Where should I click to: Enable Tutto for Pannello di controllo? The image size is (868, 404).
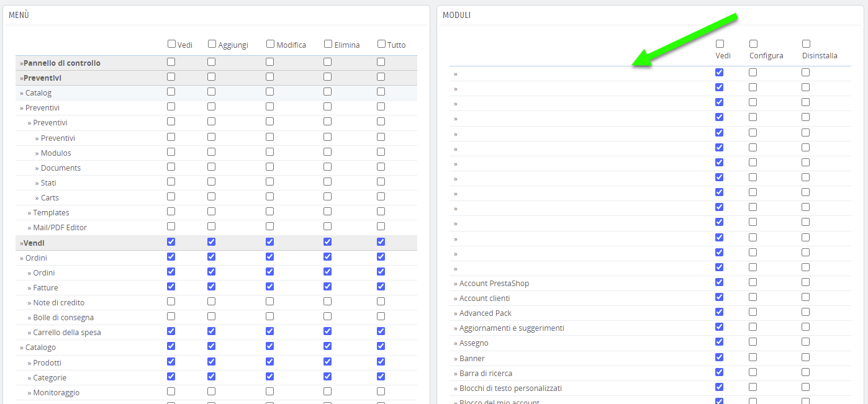(381, 62)
